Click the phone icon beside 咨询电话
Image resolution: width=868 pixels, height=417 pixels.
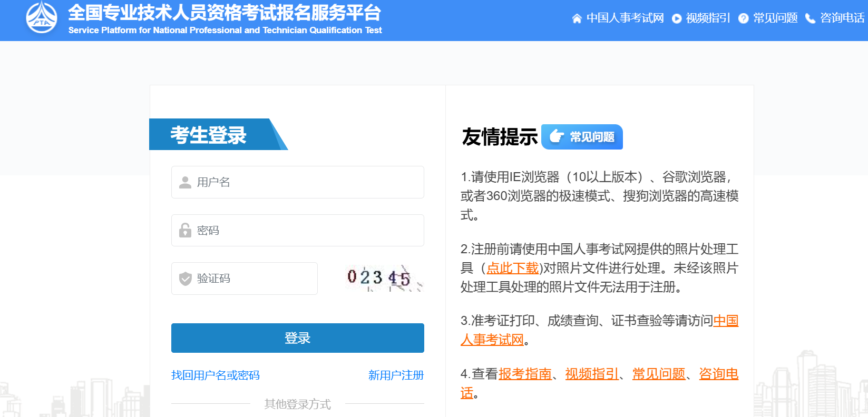tap(811, 18)
